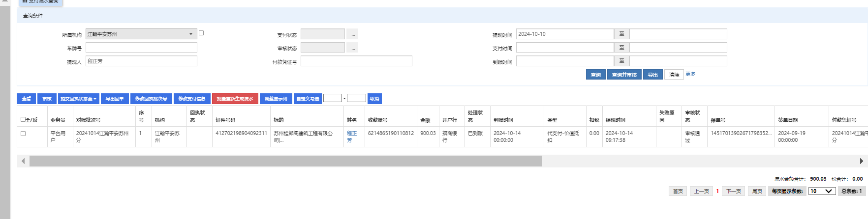Viewport: 868px width, 219px height.
Task: Click the 到账时间 end date field
Action: pyautogui.click(x=678, y=61)
